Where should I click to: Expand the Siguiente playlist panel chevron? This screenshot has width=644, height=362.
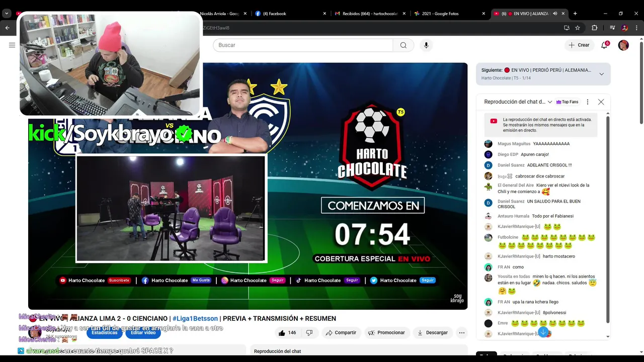[x=601, y=74]
